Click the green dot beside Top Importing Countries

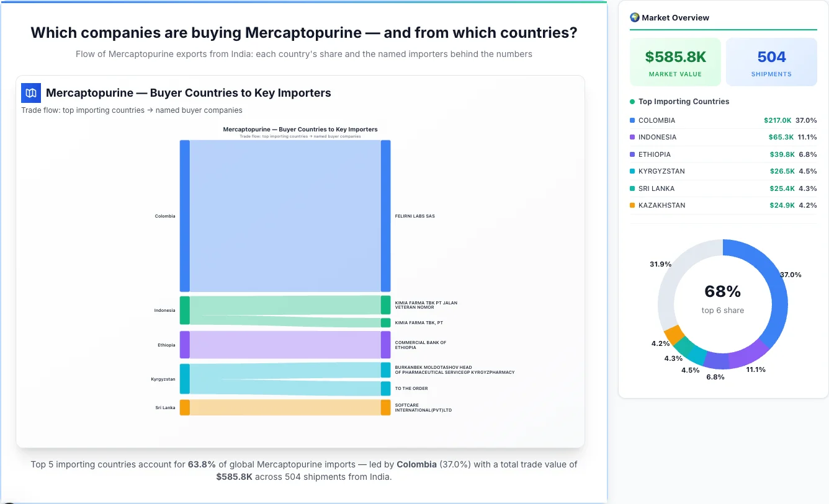click(x=632, y=102)
